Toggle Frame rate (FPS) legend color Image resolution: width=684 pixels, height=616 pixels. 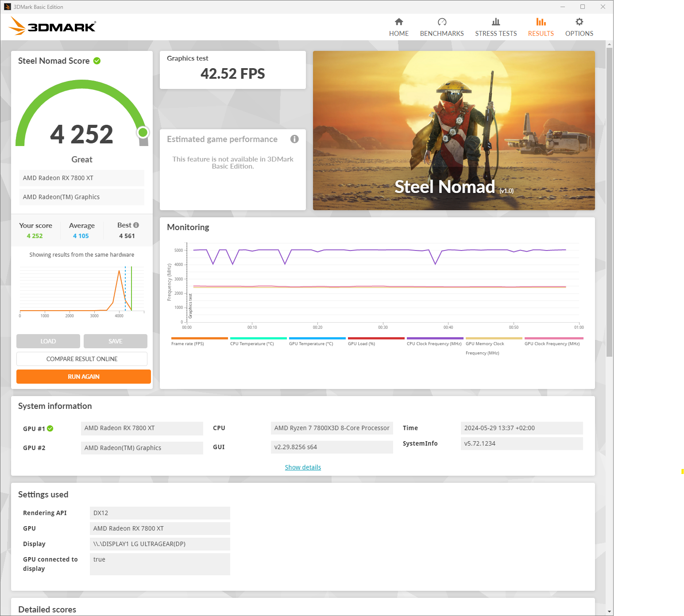(x=199, y=339)
